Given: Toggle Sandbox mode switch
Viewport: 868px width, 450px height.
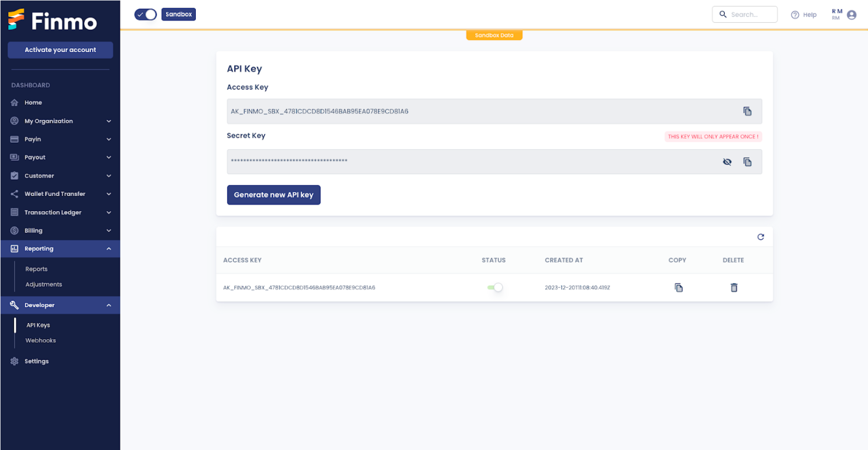Looking at the screenshot, I should coord(146,15).
